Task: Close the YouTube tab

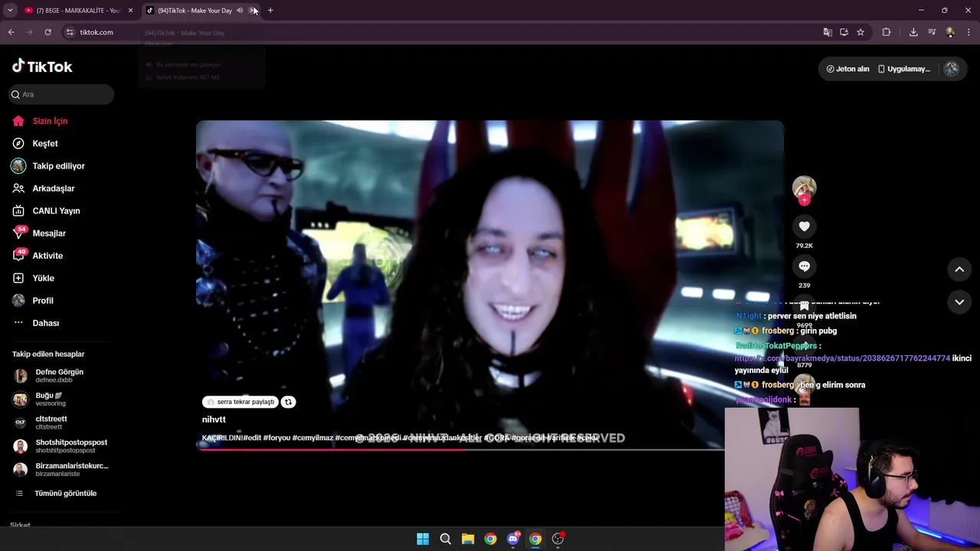Action: point(130,11)
